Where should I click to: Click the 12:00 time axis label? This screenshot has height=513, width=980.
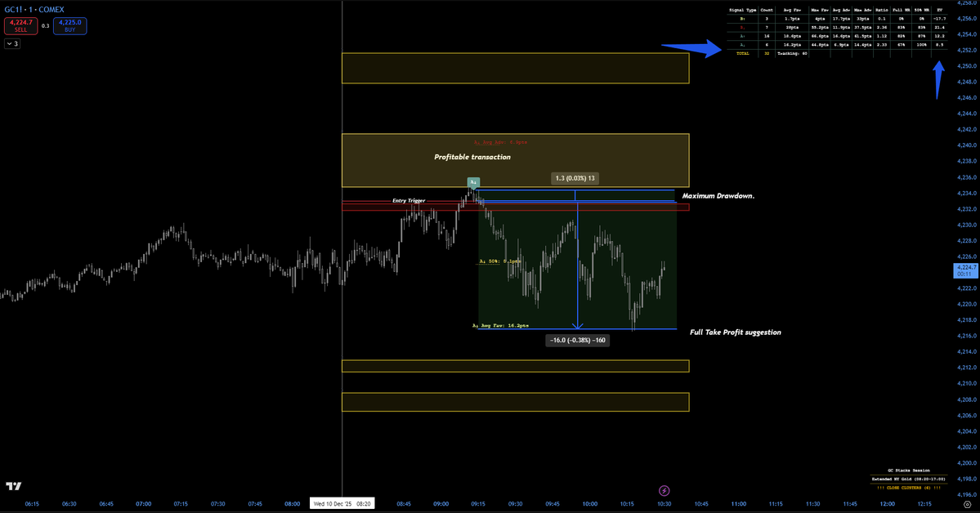[x=887, y=504]
